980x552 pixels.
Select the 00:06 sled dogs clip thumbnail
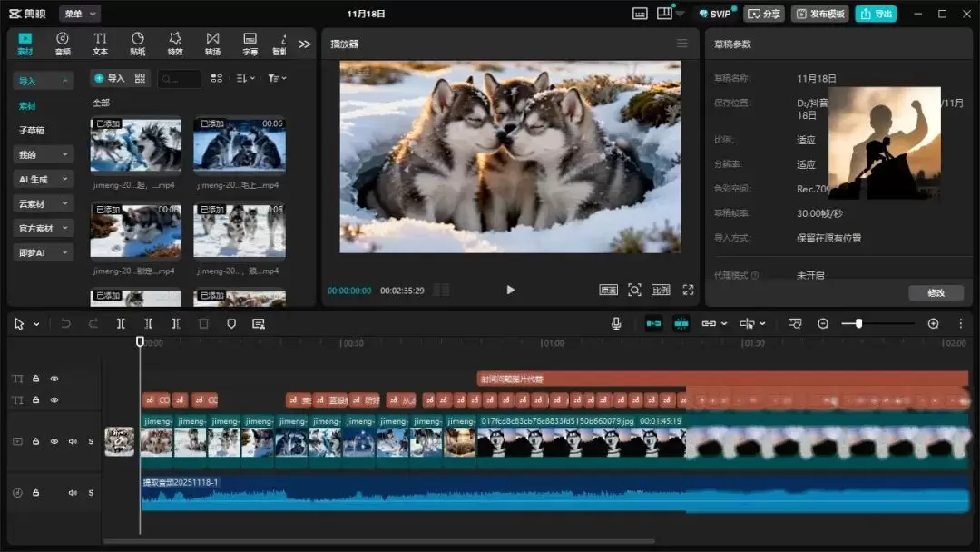coord(240,144)
